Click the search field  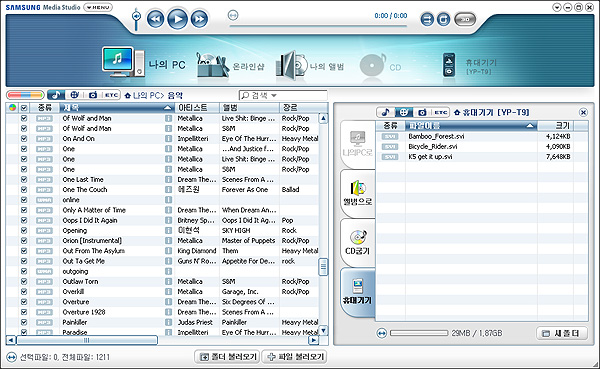pyautogui.click(x=283, y=95)
